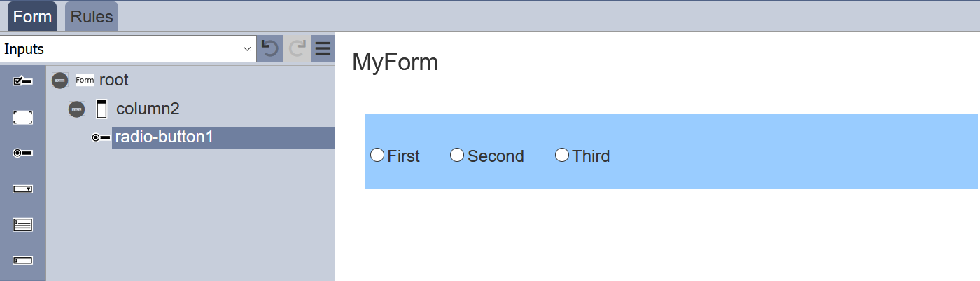This screenshot has width=980, height=281.
Task: Click the undo arrow button
Action: [270, 48]
